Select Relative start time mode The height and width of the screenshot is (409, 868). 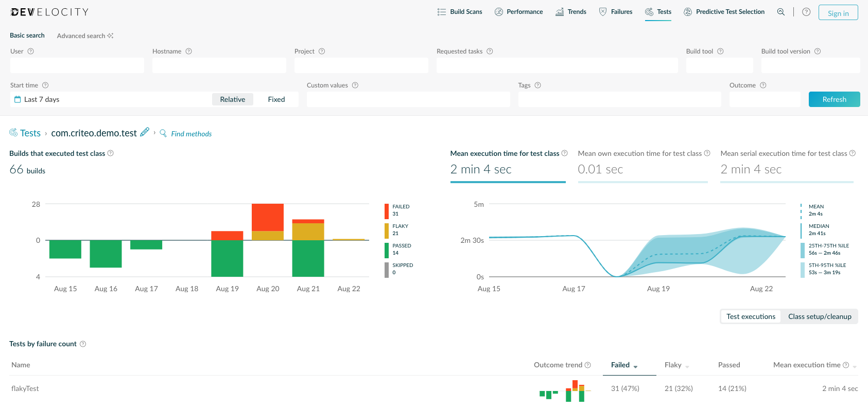pyautogui.click(x=232, y=99)
